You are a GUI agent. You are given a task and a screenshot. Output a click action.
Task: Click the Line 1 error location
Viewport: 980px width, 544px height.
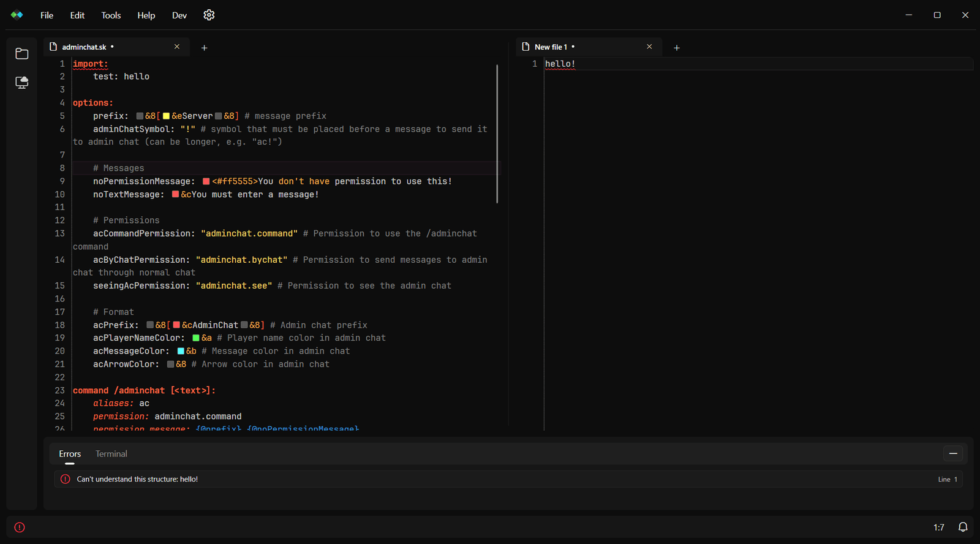[948, 479]
